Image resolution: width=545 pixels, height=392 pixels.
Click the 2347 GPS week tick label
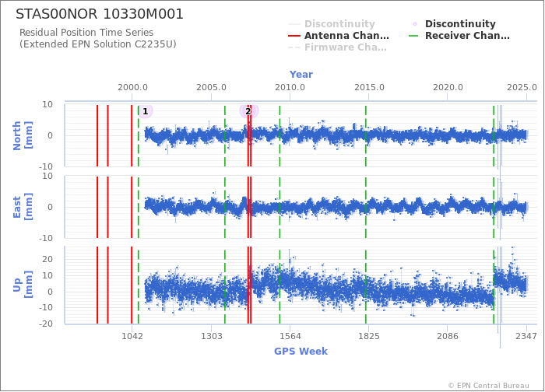[526, 337]
